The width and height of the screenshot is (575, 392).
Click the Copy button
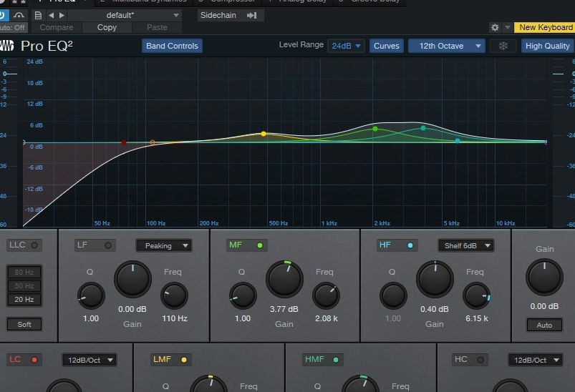pyautogui.click(x=107, y=27)
